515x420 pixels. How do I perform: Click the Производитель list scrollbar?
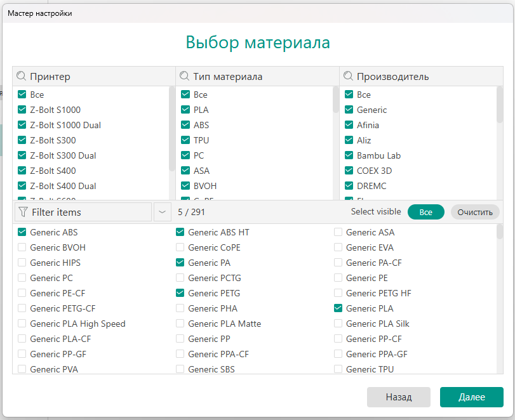pyautogui.click(x=500, y=105)
